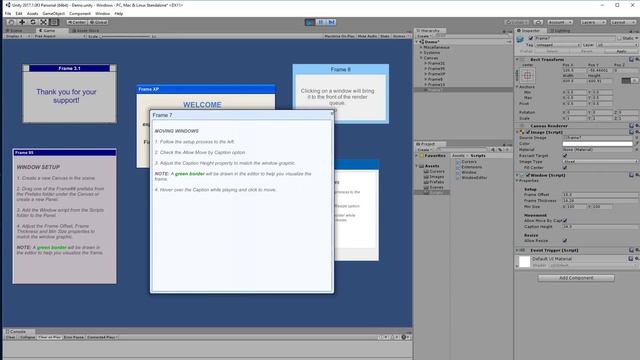Viewport: 640px width, 360px height.
Task: Click the Play button
Action: click(x=310, y=22)
